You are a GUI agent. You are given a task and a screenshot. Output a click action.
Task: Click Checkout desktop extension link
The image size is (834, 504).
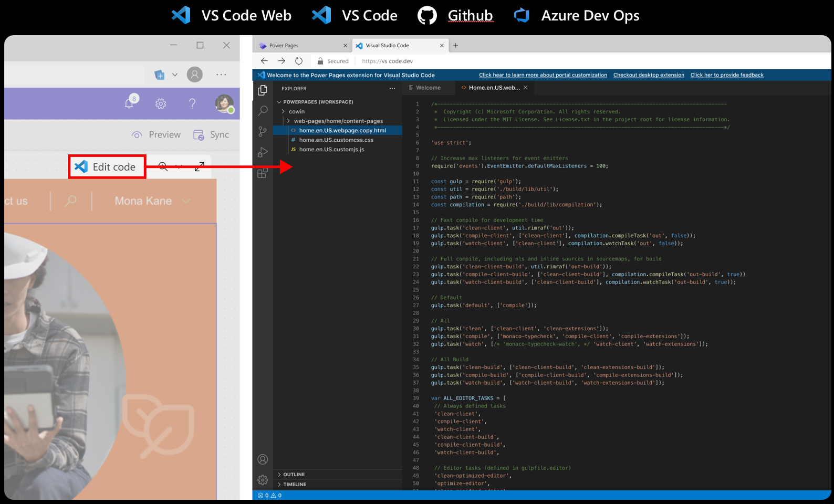click(x=649, y=75)
